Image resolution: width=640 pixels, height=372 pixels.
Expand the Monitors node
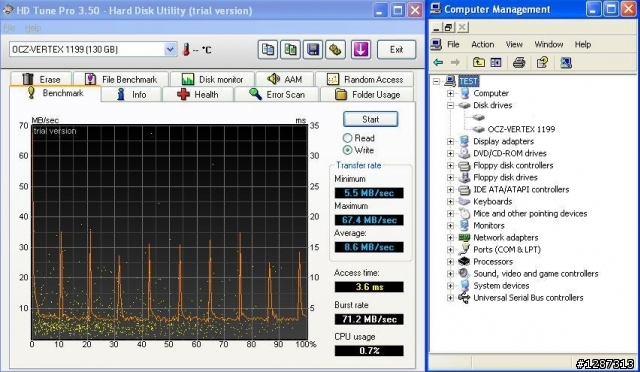(450, 225)
